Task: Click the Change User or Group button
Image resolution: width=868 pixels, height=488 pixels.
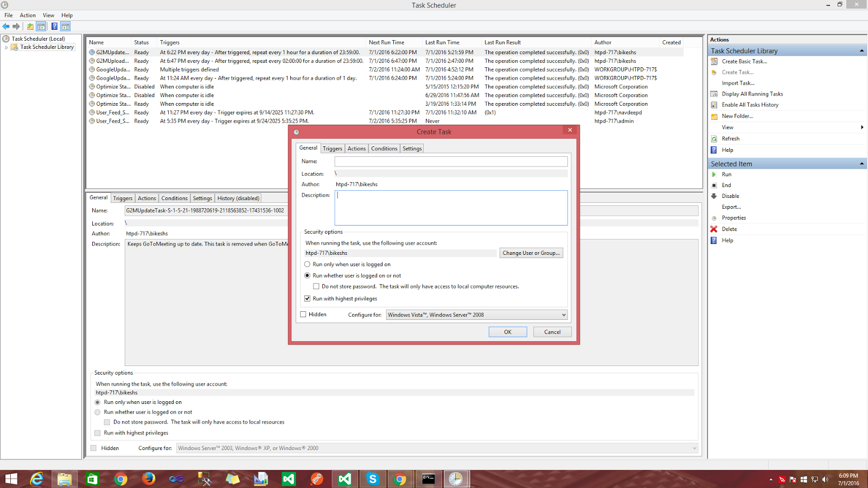Action: click(531, 253)
